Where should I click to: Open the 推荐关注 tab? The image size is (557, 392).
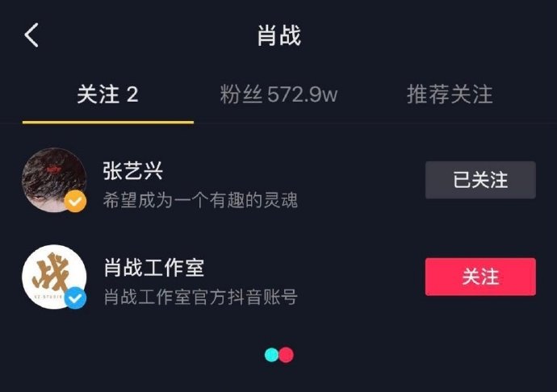pos(450,94)
